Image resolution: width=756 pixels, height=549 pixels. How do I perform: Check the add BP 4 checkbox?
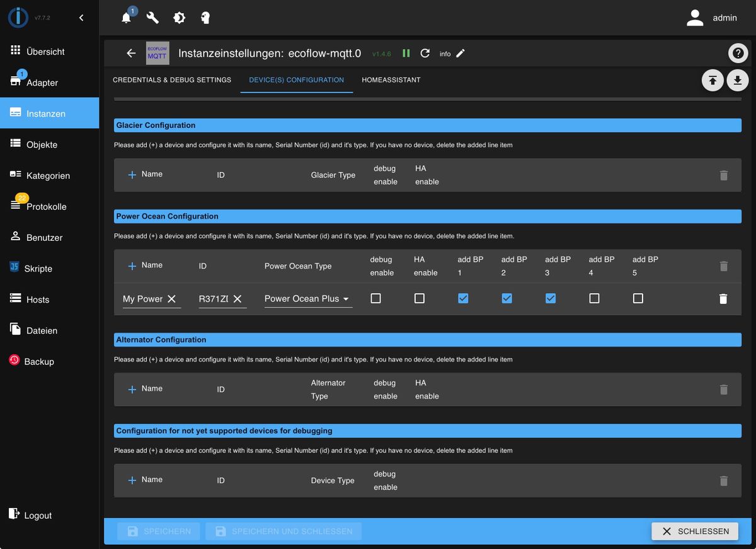pos(594,299)
